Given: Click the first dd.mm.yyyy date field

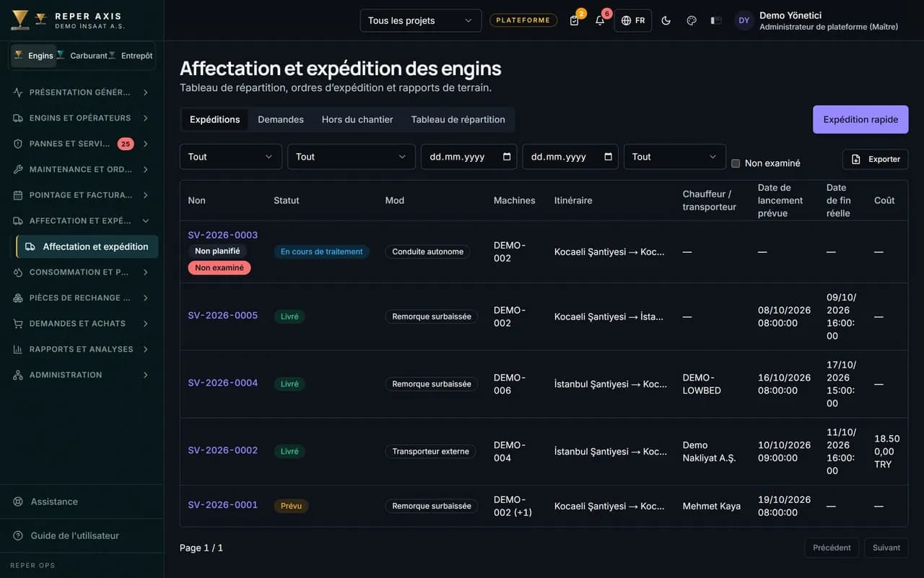Looking at the screenshot, I should 469,157.
